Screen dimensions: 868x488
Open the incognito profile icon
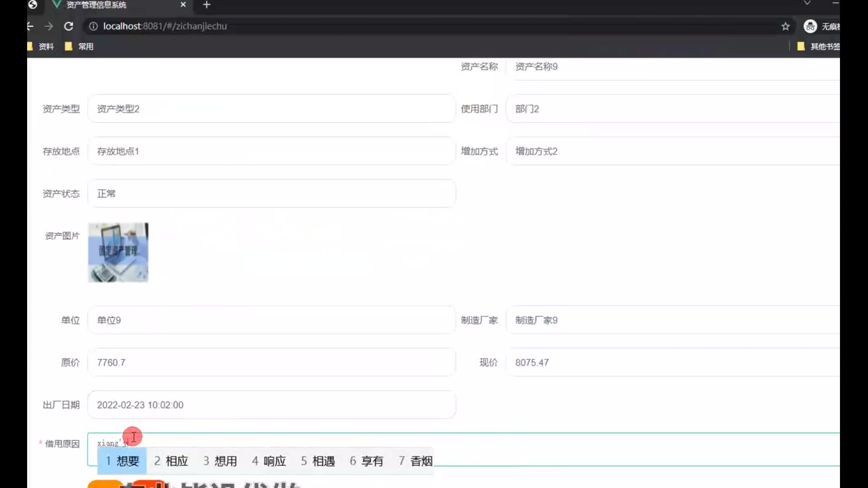point(810,26)
